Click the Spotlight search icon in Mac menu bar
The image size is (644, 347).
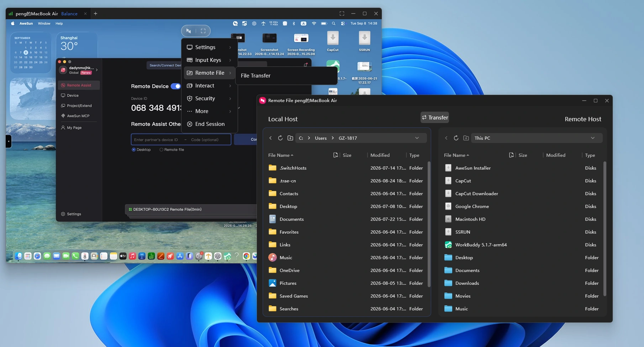[x=333, y=23]
